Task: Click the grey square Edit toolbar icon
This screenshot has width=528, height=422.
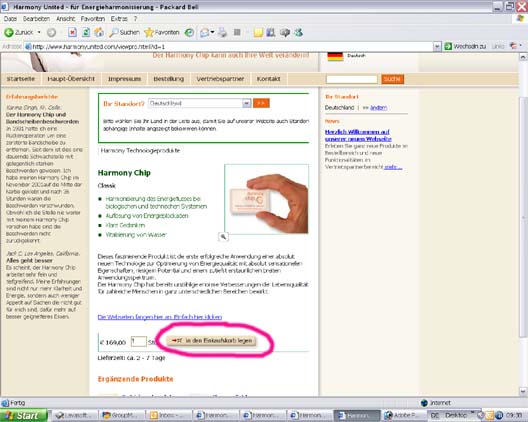Action: click(237, 32)
